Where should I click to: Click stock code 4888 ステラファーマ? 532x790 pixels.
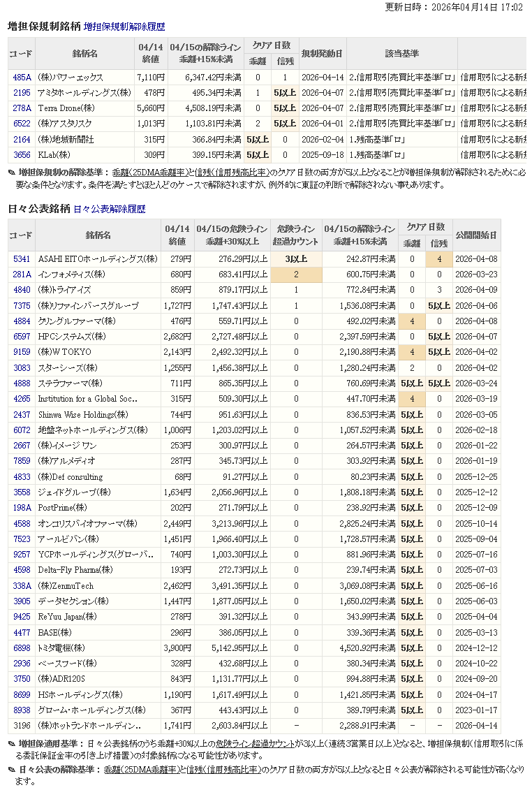(22, 383)
